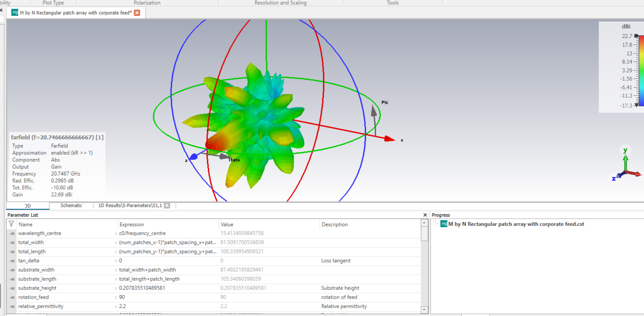Click the z axis label on orientation gizmo
The height and width of the screenshot is (316, 644).
pos(614,179)
